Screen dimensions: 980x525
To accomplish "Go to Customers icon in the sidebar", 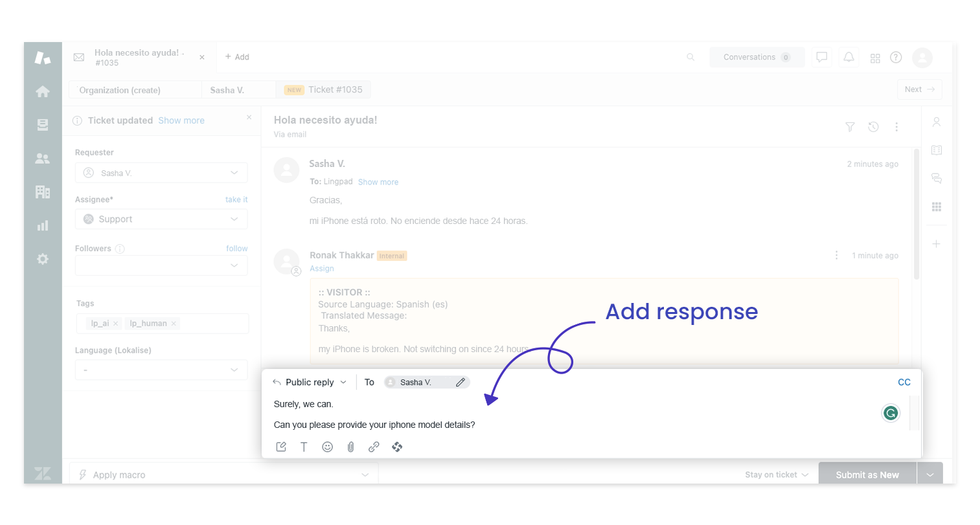I will click(43, 158).
